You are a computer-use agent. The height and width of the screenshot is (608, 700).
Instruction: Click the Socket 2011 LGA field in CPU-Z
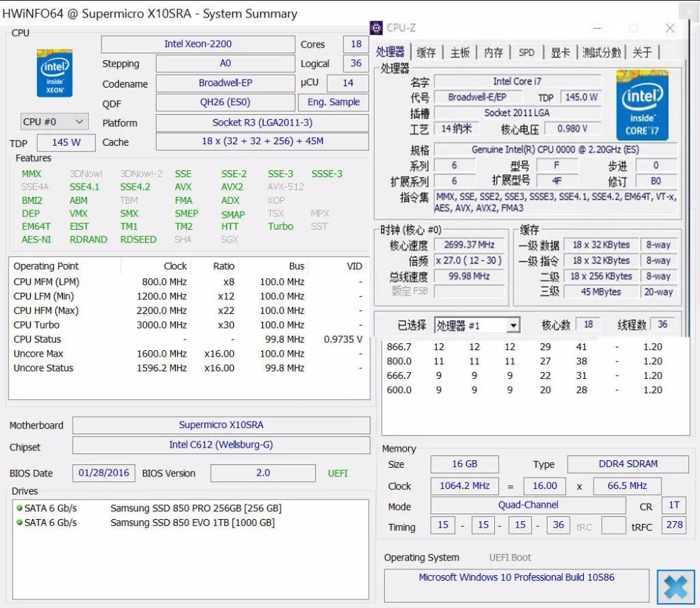(x=517, y=113)
